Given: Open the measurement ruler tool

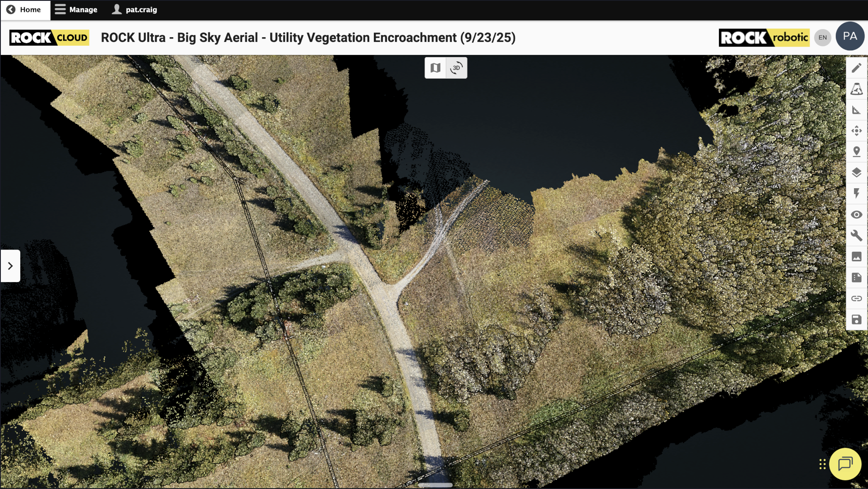Looking at the screenshot, I should pyautogui.click(x=856, y=110).
